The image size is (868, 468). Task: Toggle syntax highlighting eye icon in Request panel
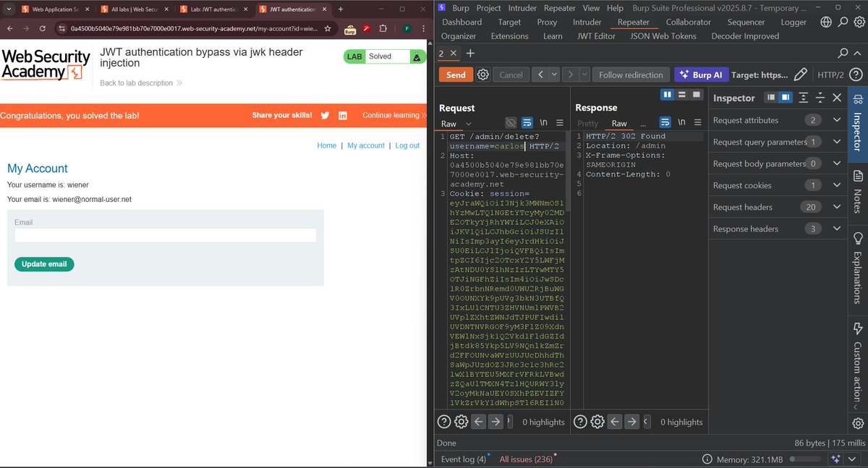pyautogui.click(x=511, y=122)
